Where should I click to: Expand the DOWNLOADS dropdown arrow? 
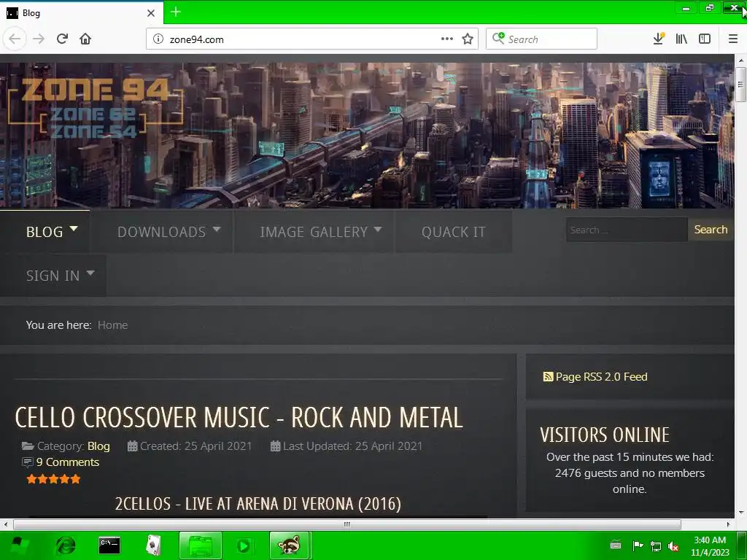point(216,229)
